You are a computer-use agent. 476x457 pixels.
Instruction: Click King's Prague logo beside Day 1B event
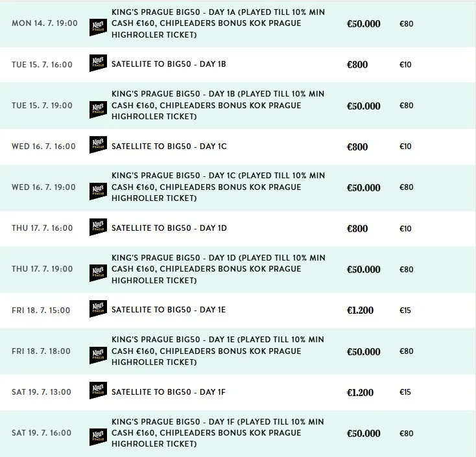[98, 110]
